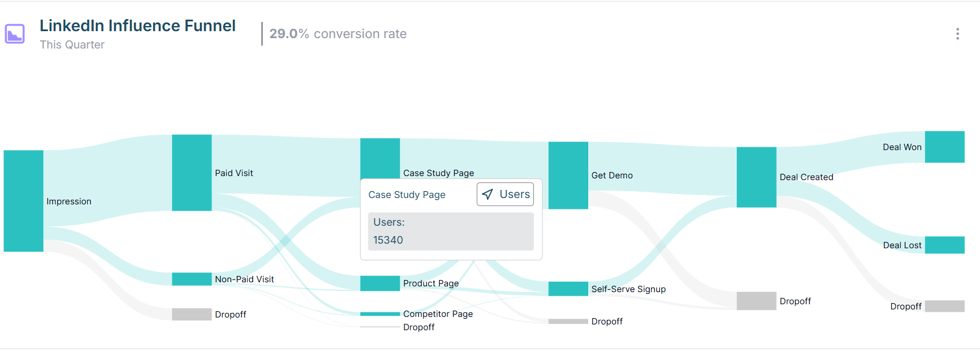Open the three-dot options menu

(957, 34)
